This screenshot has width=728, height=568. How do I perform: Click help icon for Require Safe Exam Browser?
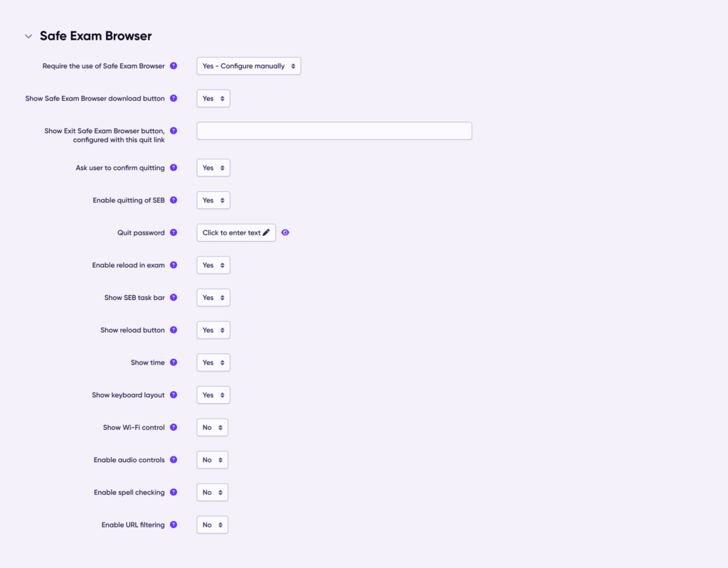click(173, 66)
